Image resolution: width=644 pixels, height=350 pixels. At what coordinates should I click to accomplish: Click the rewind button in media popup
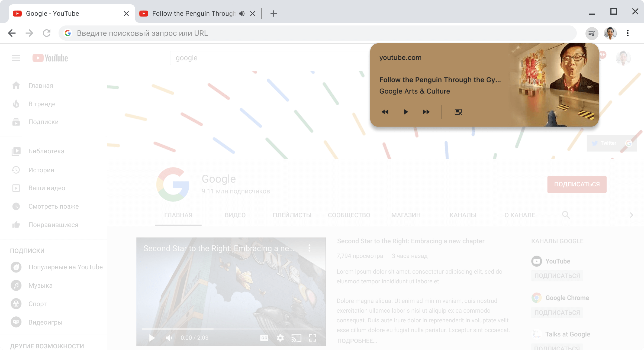tap(385, 112)
